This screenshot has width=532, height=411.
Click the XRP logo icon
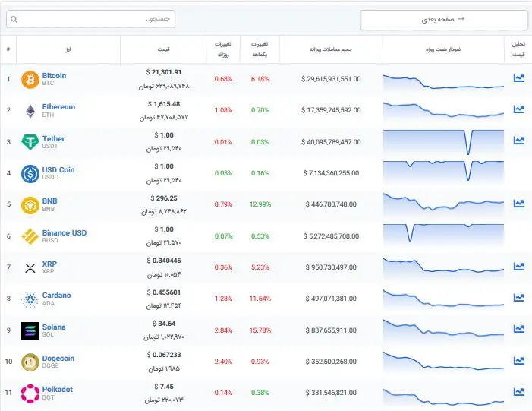click(x=30, y=268)
